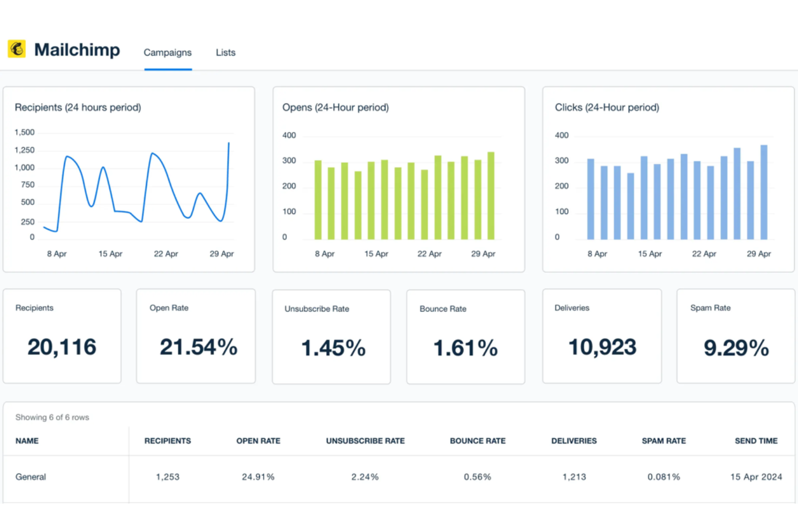
Task: Click the Recipients total value 20,116
Action: point(62,347)
